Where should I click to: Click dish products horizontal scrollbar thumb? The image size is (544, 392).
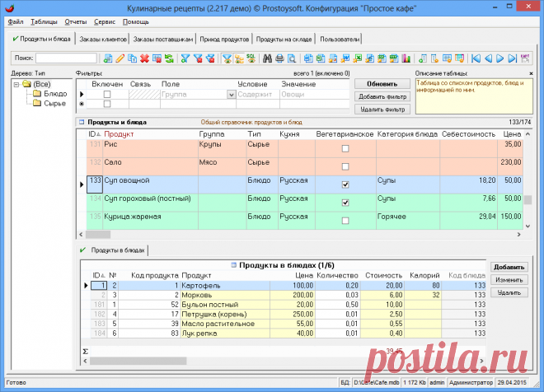point(138,362)
